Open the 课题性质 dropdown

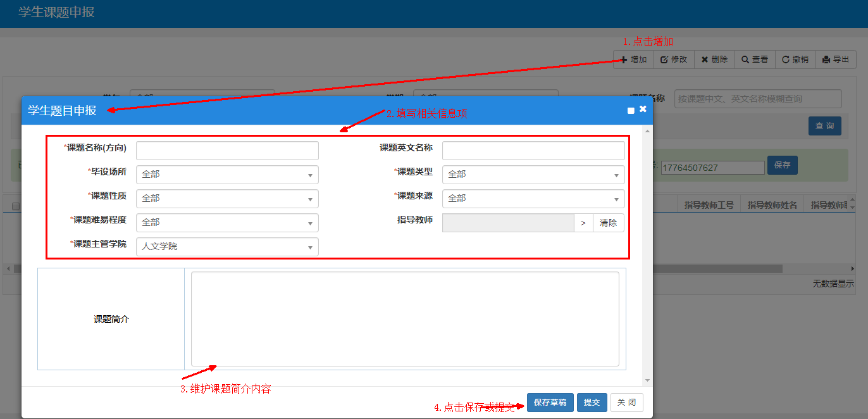(227, 199)
